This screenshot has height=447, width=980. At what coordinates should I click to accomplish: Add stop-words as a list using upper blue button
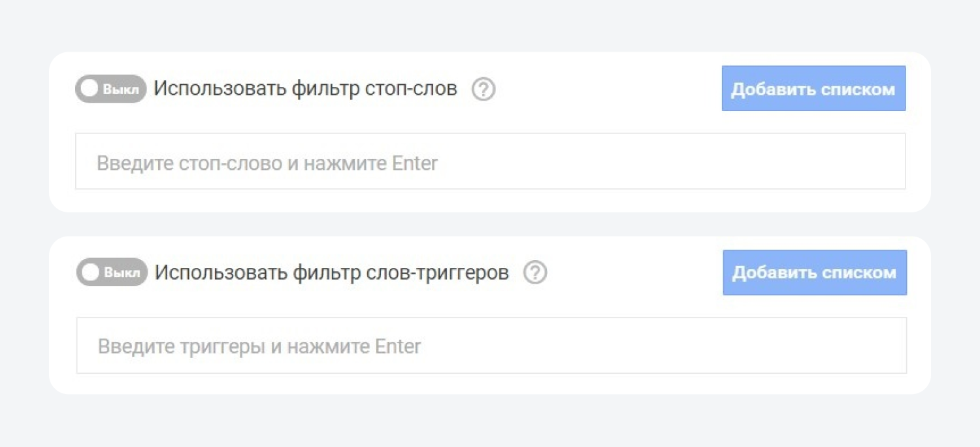(x=813, y=88)
